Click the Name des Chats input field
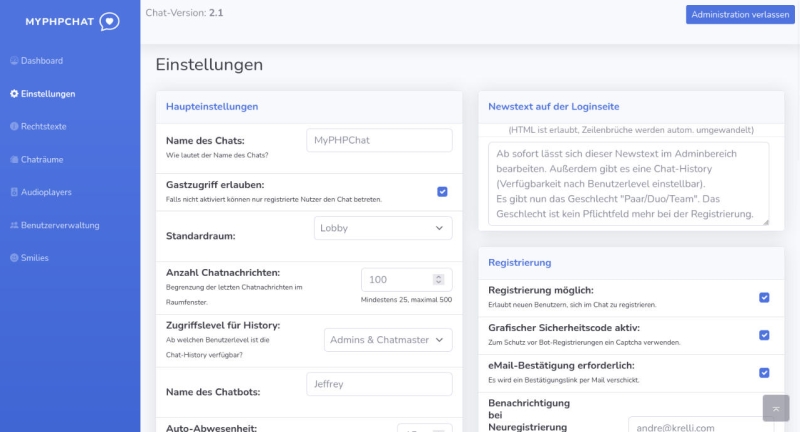The width and height of the screenshot is (800, 432). coord(379,140)
